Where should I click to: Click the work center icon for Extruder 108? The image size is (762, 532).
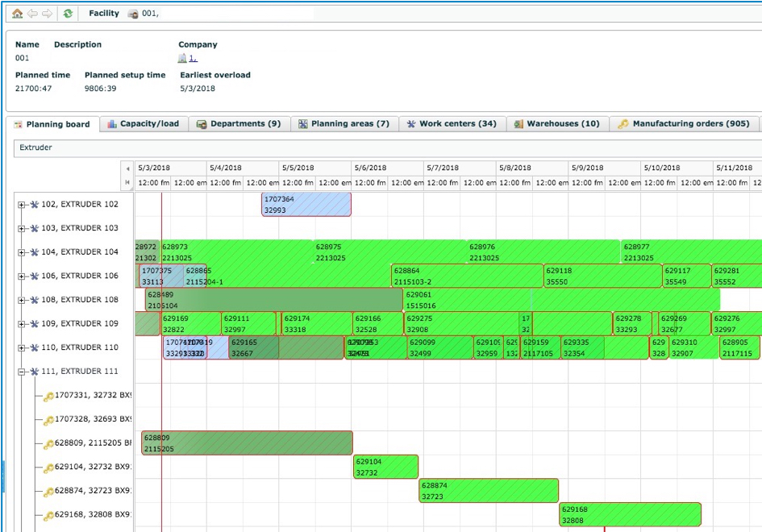click(x=35, y=300)
